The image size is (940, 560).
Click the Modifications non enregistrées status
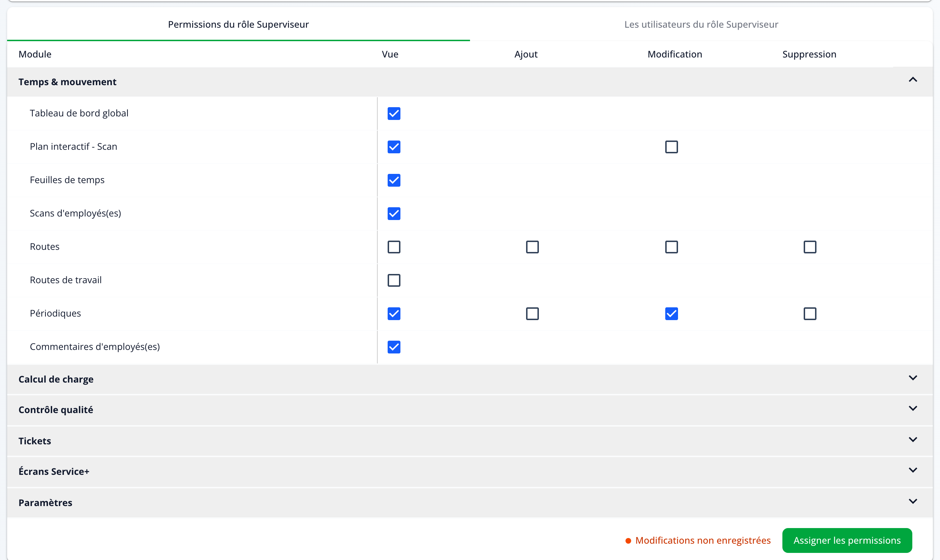coord(698,540)
